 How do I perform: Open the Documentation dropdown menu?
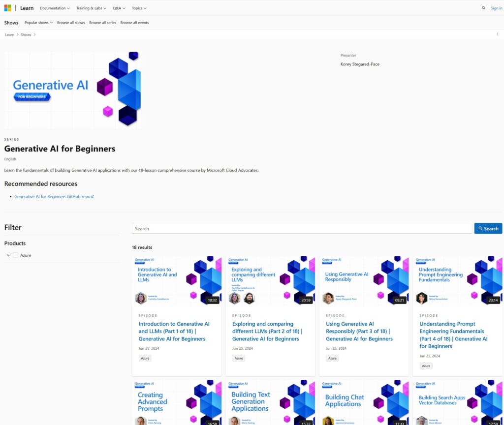[55, 8]
